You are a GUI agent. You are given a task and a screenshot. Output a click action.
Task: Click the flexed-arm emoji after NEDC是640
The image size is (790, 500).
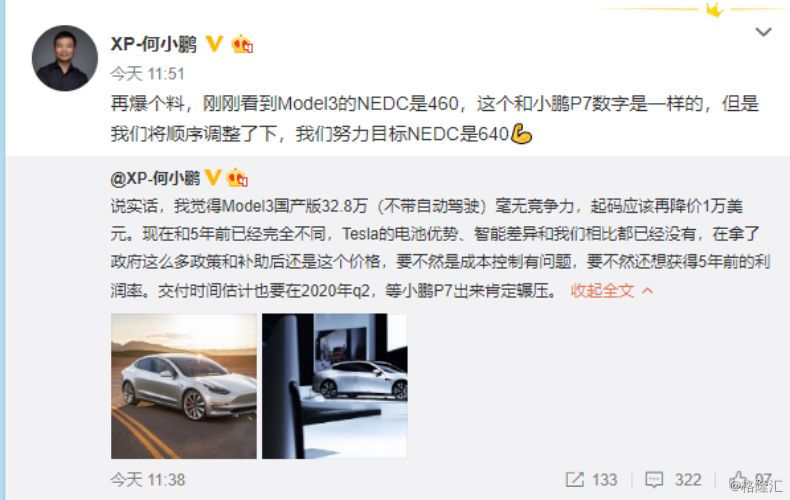click(x=521, y=134)
